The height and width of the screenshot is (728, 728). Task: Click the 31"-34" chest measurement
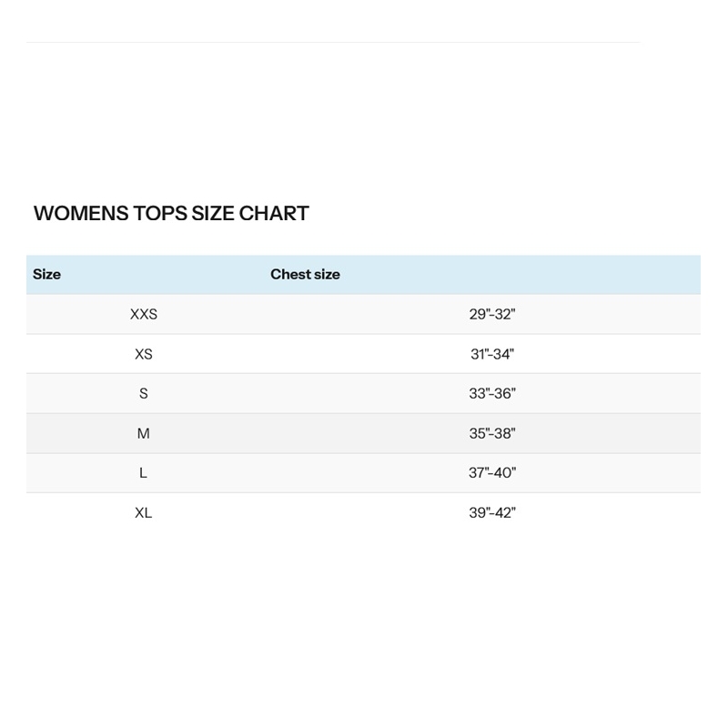(492, 354)
